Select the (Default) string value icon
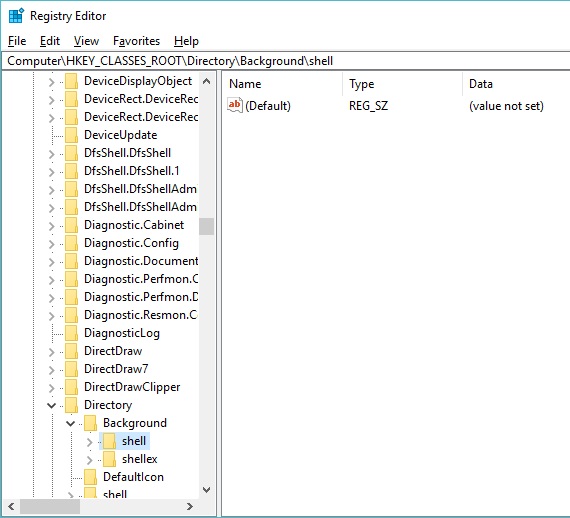This screenshot has width=570, height=518. (x=234, y=105)
